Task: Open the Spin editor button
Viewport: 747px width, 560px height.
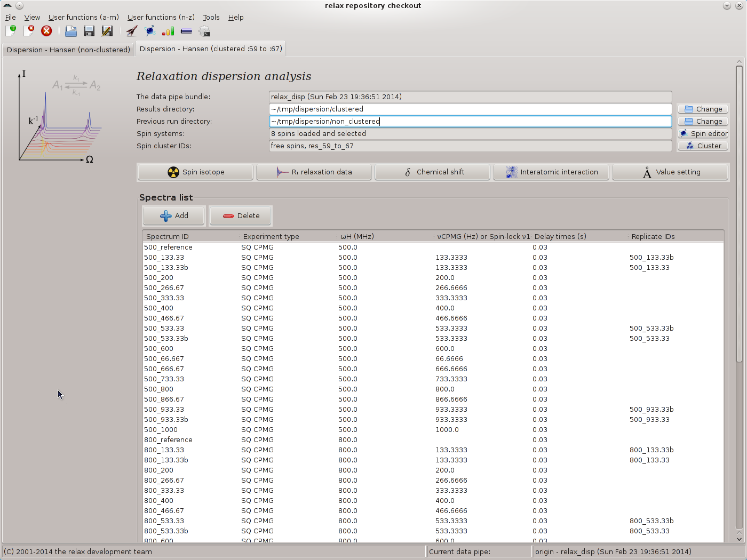Action: [x=703, y=133]
